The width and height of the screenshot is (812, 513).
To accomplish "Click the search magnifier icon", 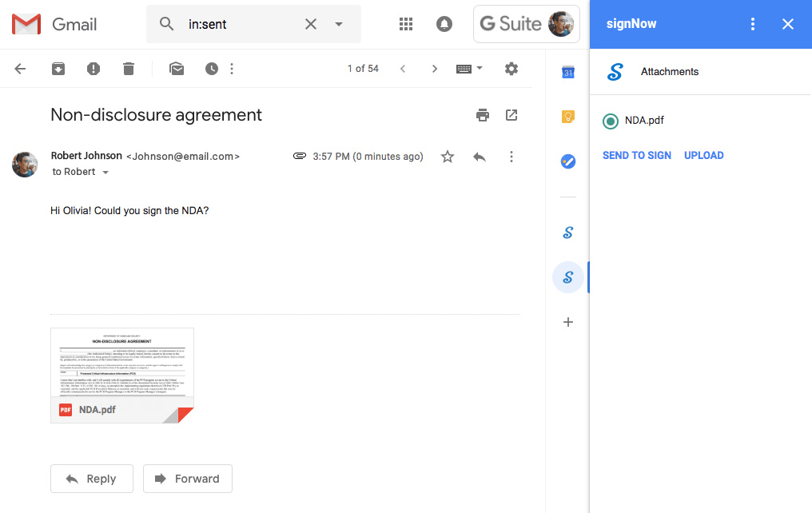I will 166,24.
